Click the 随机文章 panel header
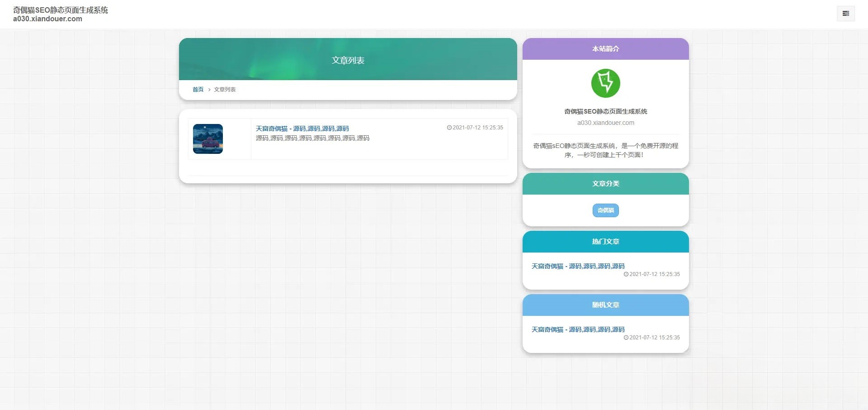868x410 pixels. pyautogui.click(x=606, y=305)
